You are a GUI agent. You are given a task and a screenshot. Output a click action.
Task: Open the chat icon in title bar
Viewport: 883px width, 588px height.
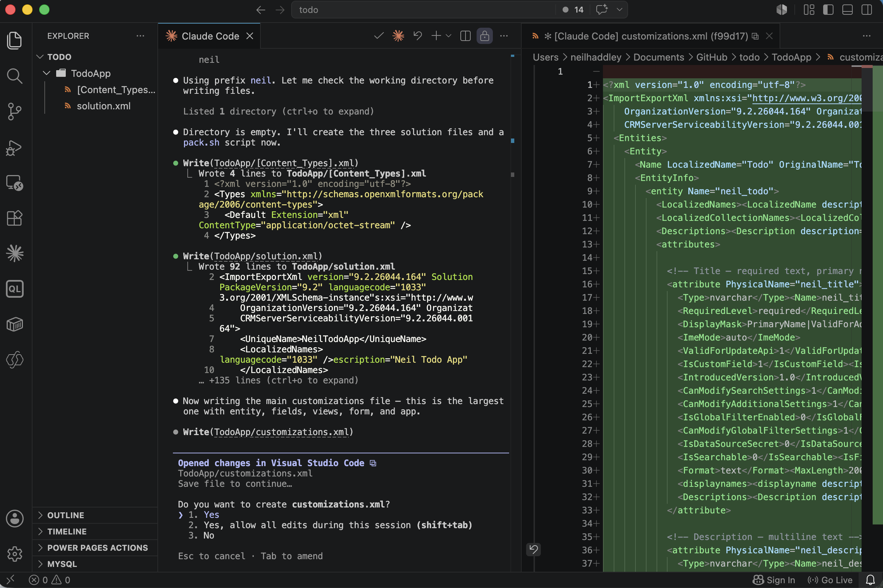coord(602,10)
